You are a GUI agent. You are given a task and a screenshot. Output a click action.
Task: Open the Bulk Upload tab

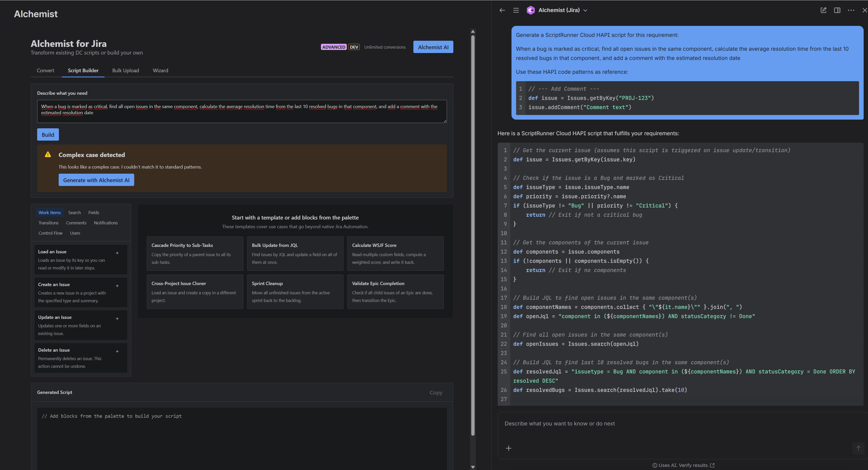point(125,70)
